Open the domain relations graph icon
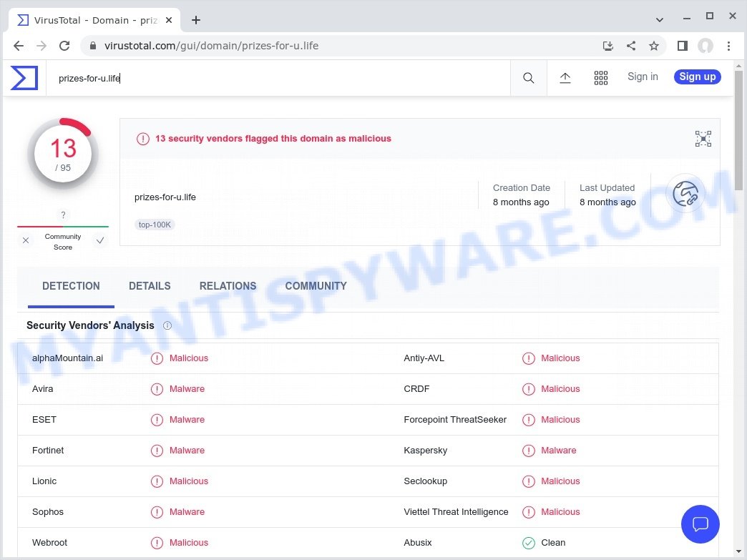 click(703, 139)
